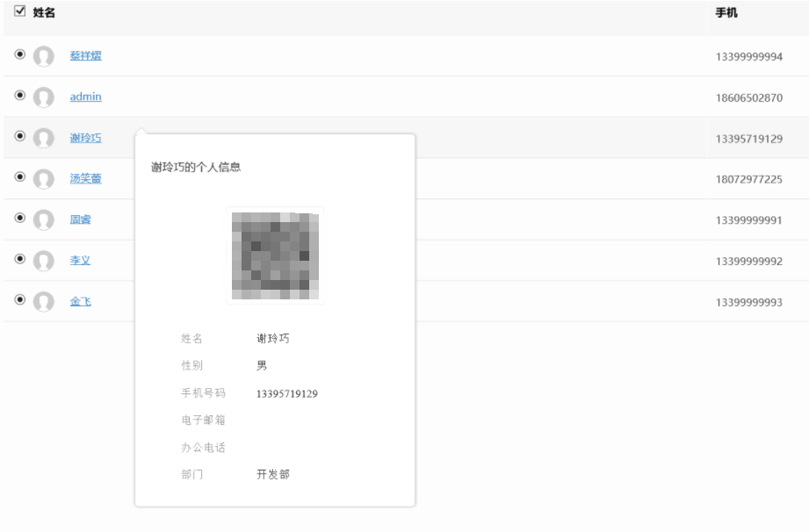Click avatar icon of 周睿
809x532 pixels.
[x=44, y=219]
